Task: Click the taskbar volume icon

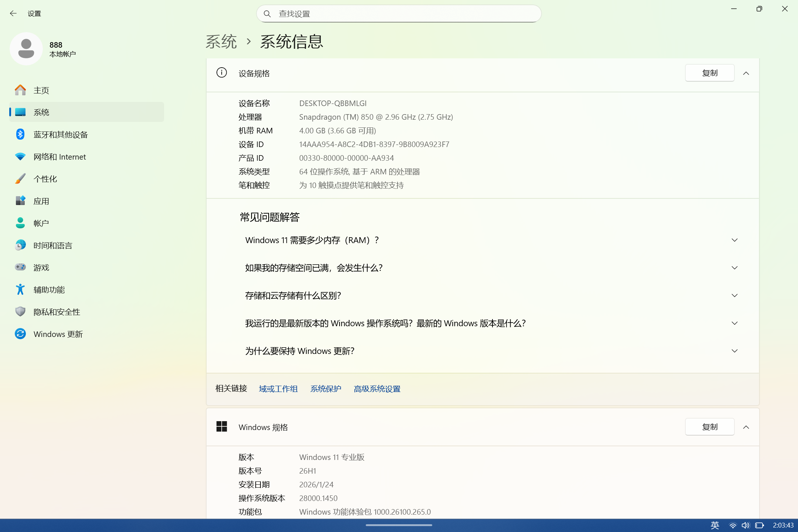Action: click(x=745, y=525)
